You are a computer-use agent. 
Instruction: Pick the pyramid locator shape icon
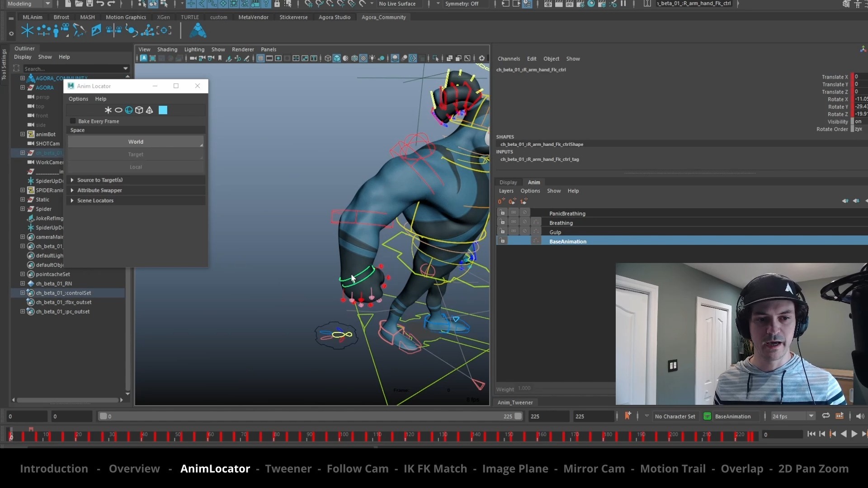150,110
